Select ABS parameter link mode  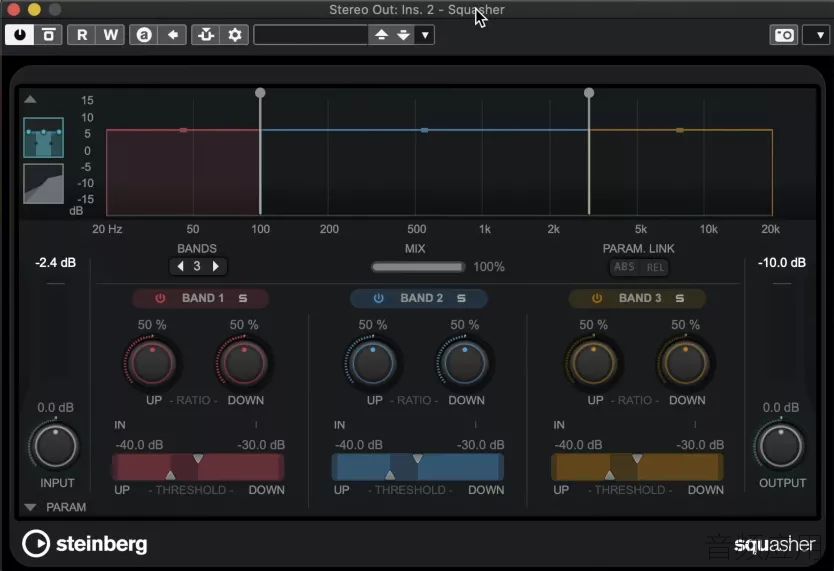pyautogui.click(x=624, y=267)
